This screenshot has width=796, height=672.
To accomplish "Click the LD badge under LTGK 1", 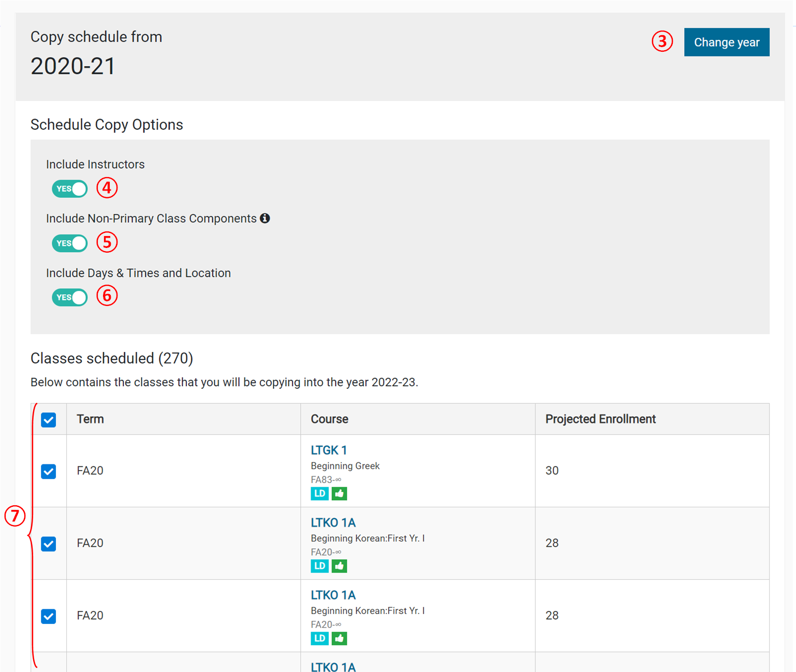I will 319,493.
